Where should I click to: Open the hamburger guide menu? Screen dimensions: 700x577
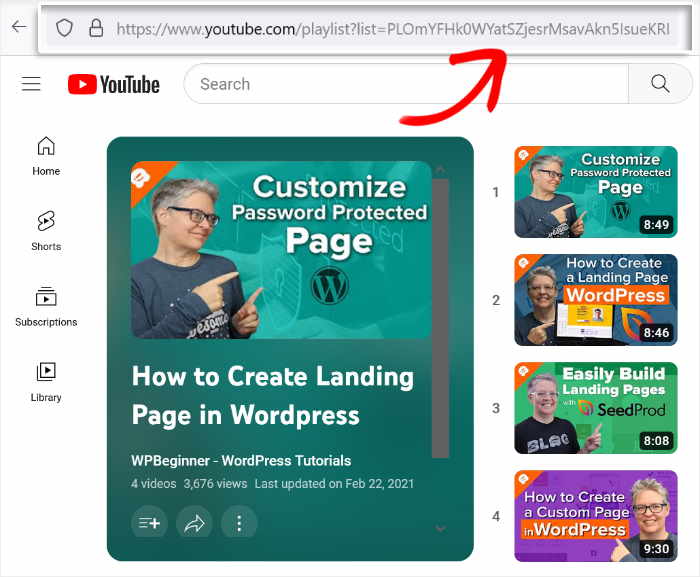pyautogui.click(x=31, y=84)
